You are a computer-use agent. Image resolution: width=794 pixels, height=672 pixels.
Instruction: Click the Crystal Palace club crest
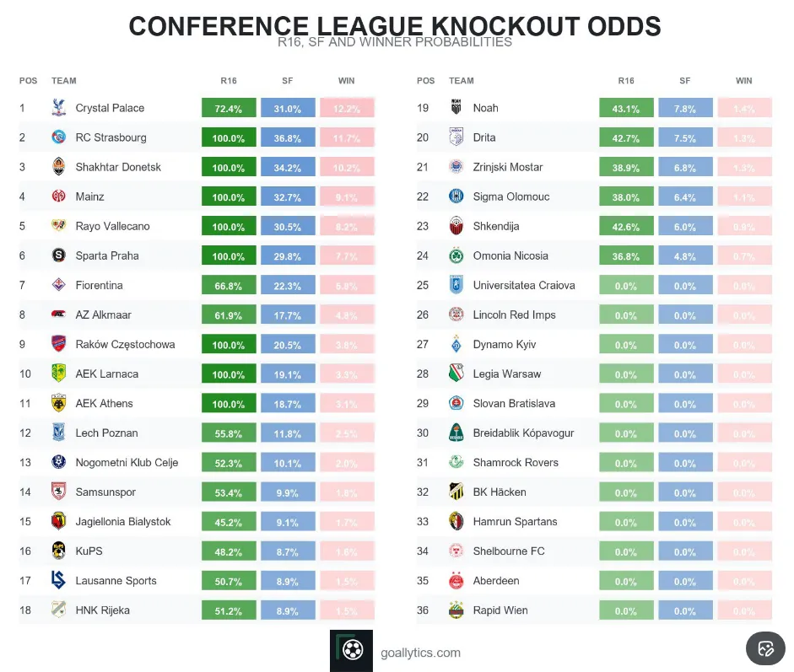click(58, 108)
